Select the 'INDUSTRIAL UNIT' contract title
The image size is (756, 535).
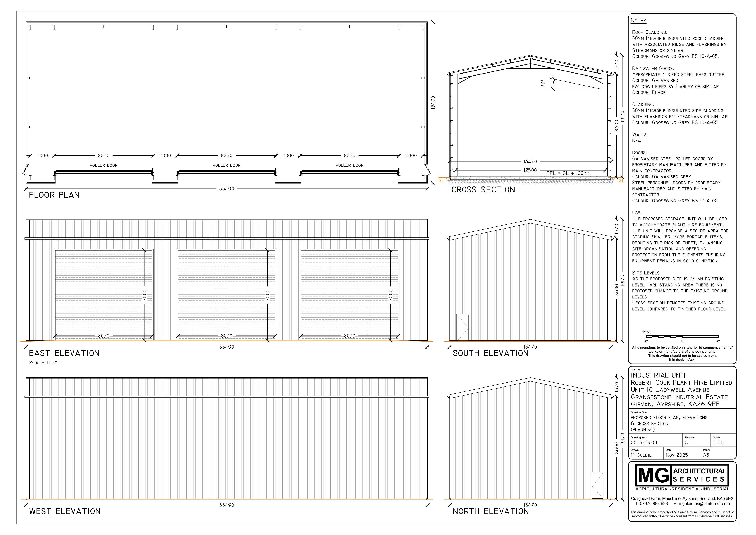click(659, 375)
